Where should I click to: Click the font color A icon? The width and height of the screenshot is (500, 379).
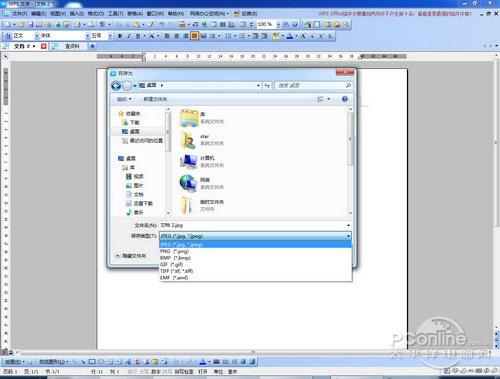click(290, 36)
